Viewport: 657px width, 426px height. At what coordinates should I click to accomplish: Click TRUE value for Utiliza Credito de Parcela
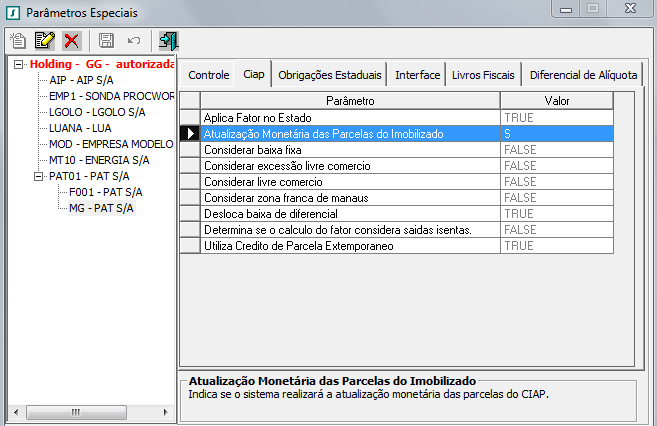[557, 245]
